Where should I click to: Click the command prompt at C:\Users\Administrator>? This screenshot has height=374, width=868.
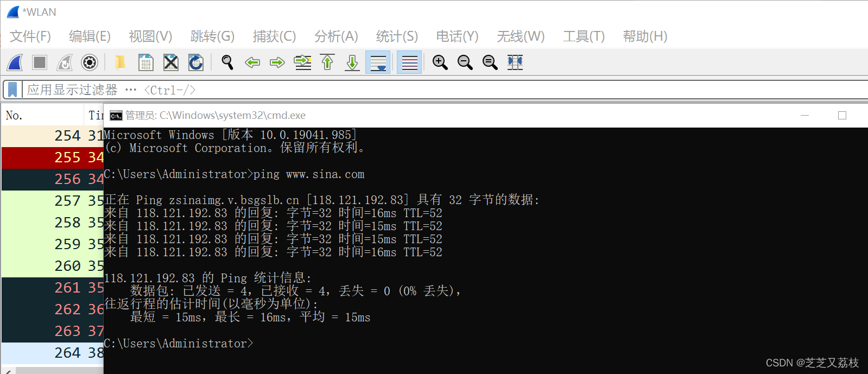click(x=179, y=344)
